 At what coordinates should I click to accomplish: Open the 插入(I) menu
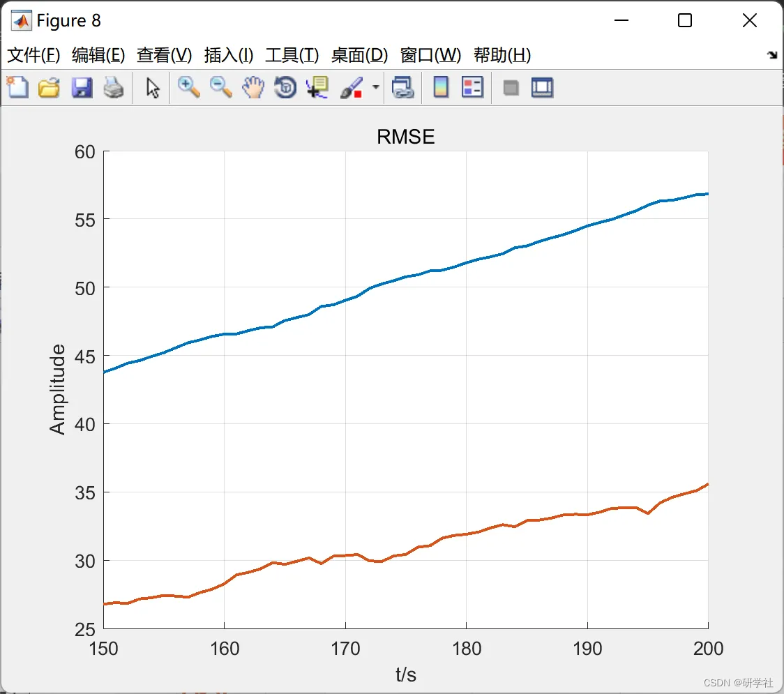(x=229, y=55)
